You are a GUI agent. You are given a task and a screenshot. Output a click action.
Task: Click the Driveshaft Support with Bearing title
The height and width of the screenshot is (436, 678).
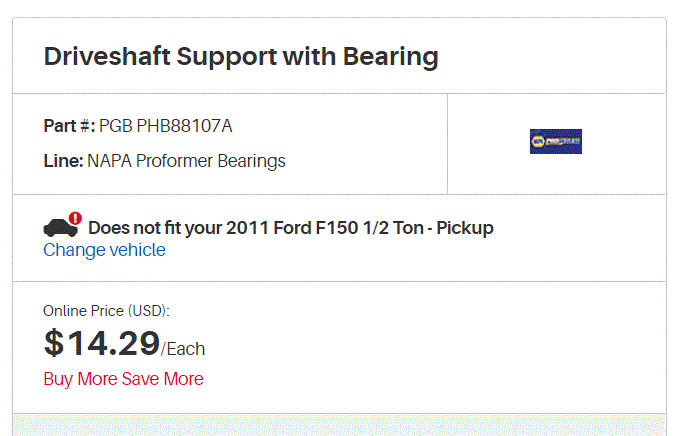tap(241, 56)
